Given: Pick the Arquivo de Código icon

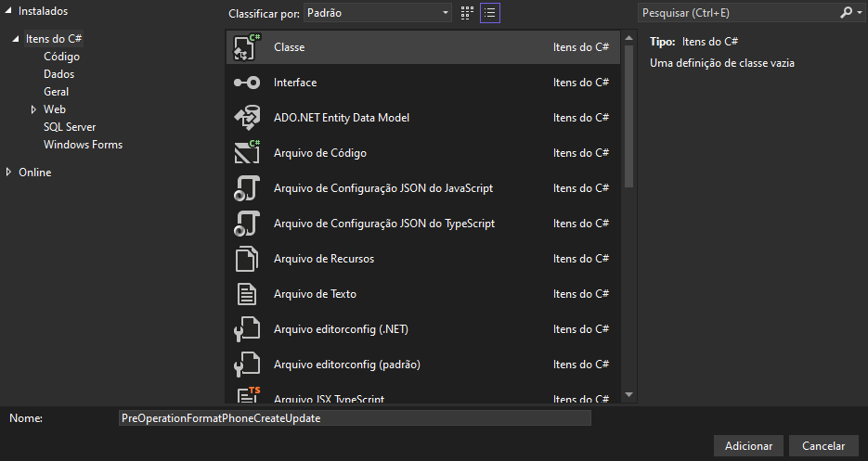Looking at the screenshot, I should [246, 153].
